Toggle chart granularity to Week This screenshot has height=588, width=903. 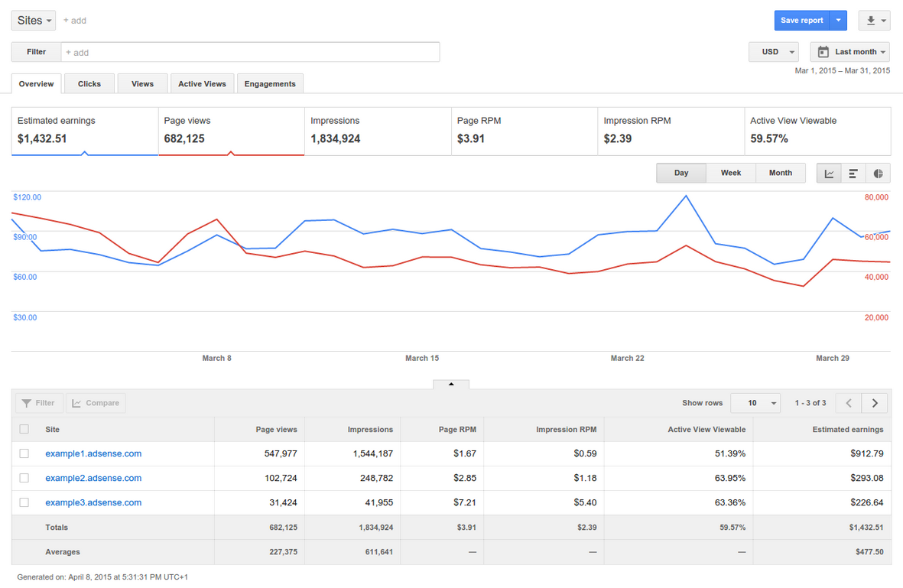click(731, 174)
